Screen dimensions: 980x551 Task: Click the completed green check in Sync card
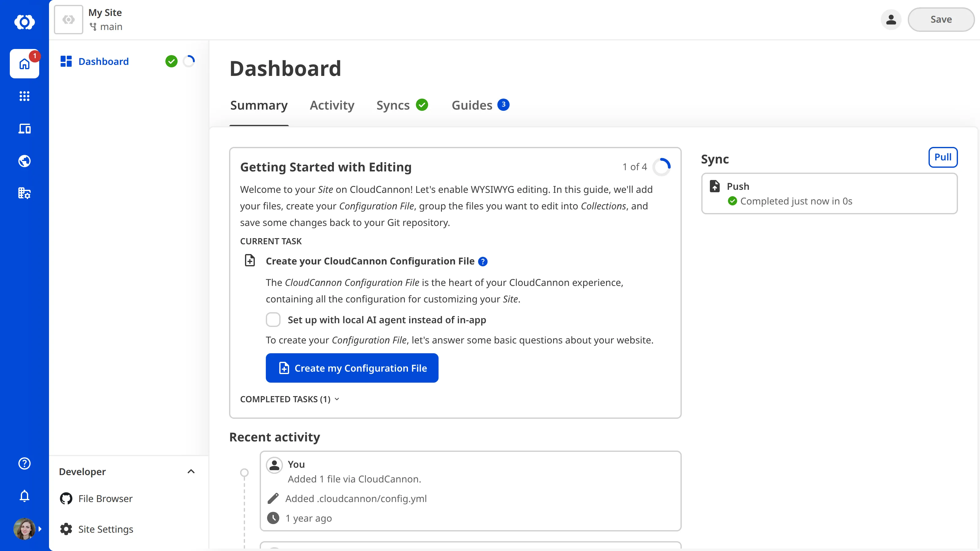click(x=732, y=201)
